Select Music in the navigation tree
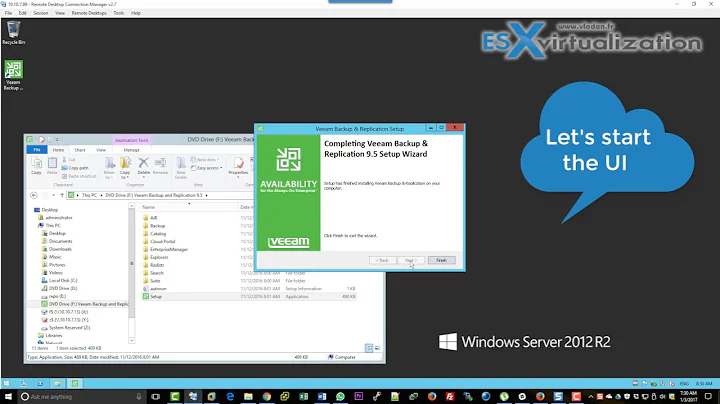This screenshot has height=404, width=720. tap(55, 257)
